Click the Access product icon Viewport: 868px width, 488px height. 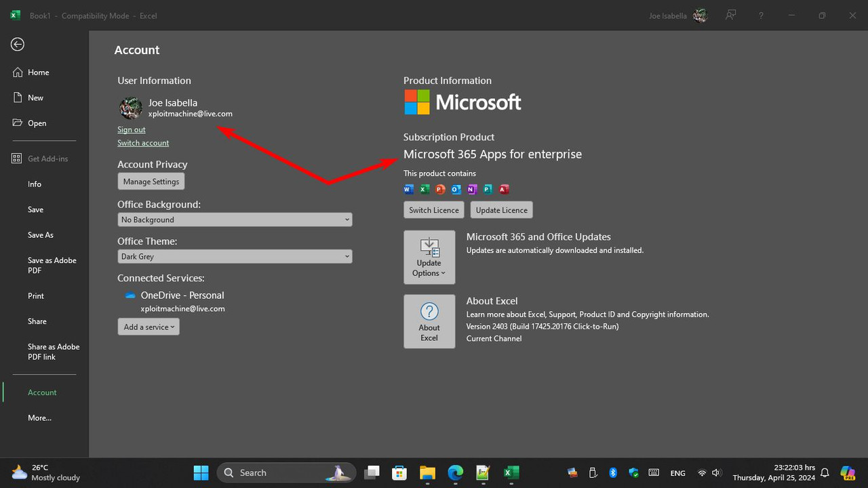click(504, 189)
